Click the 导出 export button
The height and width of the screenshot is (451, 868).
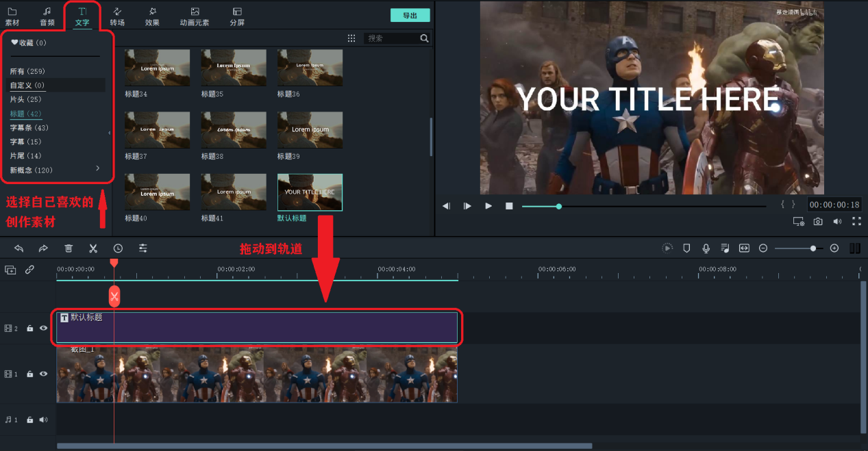410,15
